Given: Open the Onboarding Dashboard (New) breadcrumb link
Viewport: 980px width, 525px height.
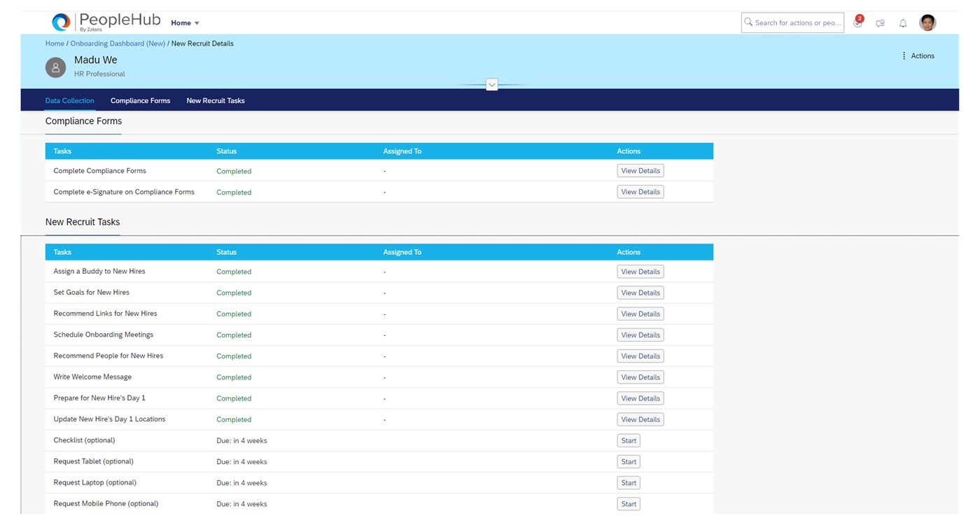Looking at the screenshot, I should pyautogui.click(x=117, y=43).
